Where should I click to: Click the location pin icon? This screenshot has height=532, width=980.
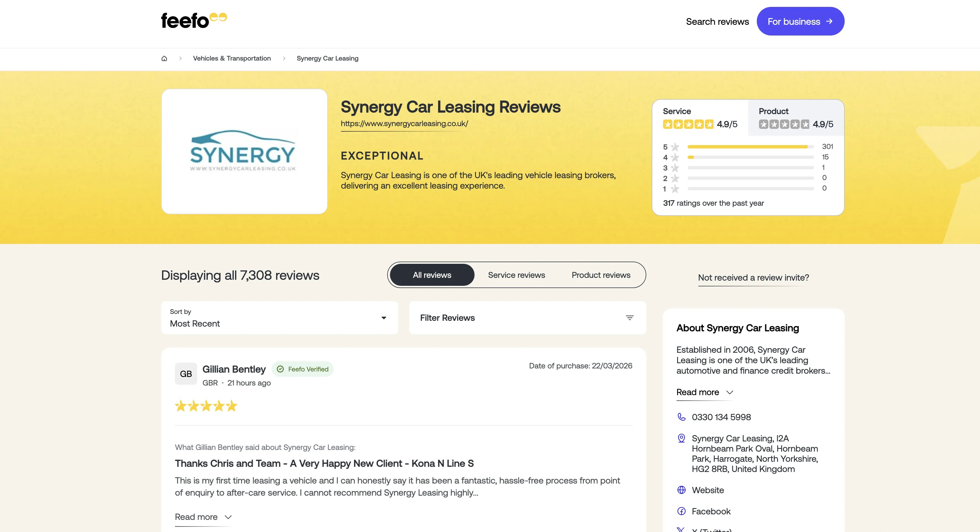(681, 439)
